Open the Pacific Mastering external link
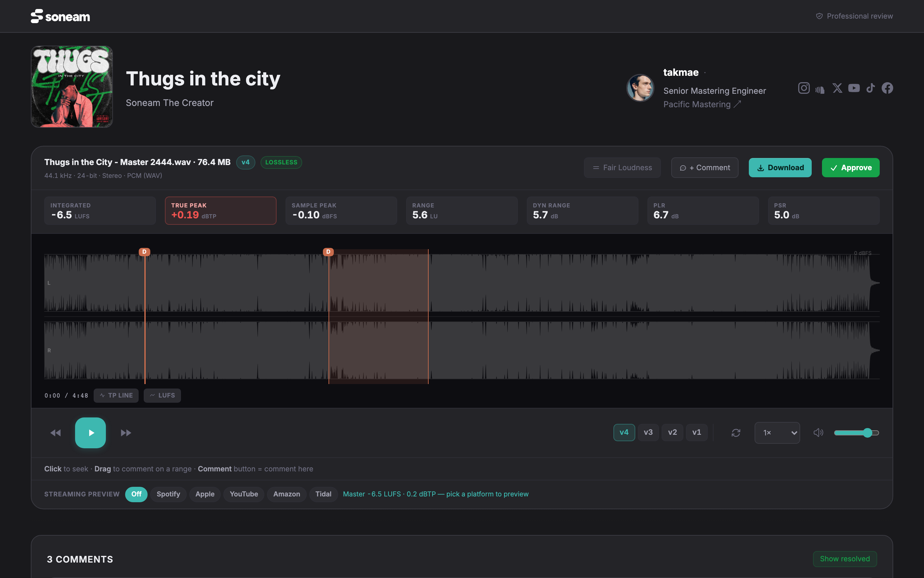Image resolution: width=924 pixels, height=578 pixels. (x=702, y=104)
